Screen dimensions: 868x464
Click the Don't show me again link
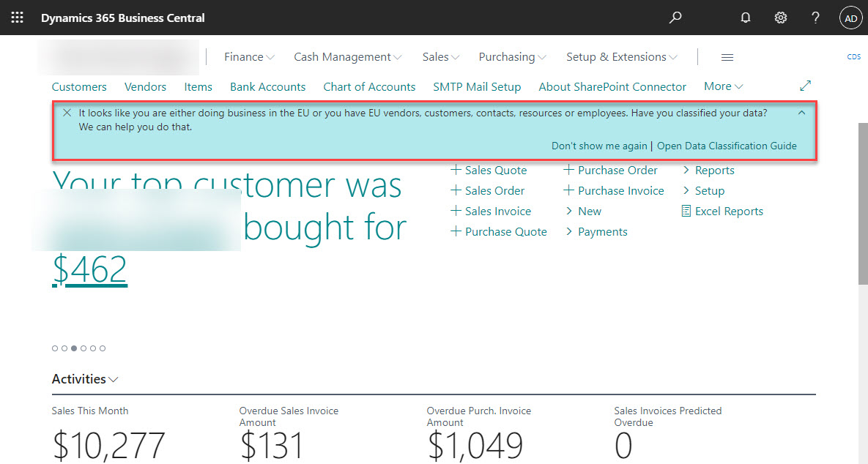(x=599, y=146)
